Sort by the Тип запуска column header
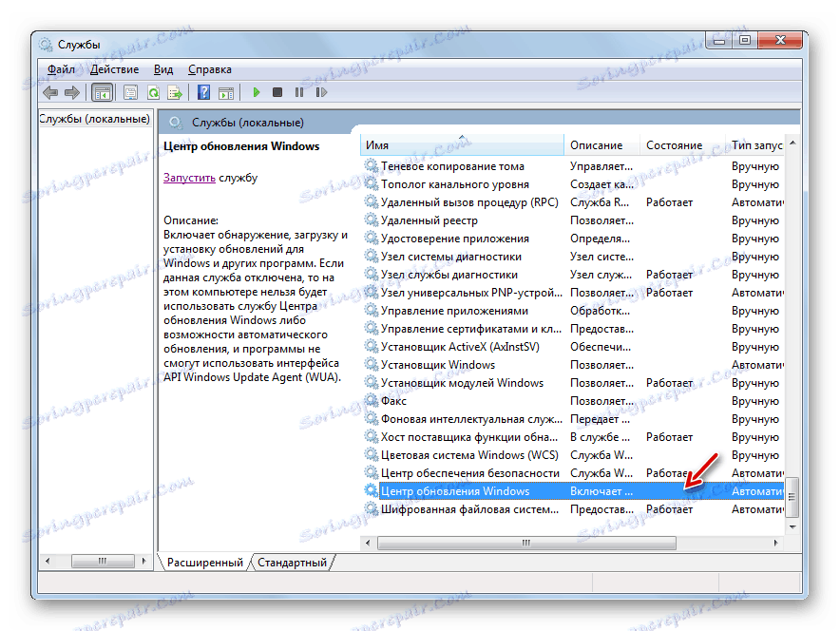 (x=755, y=145)
